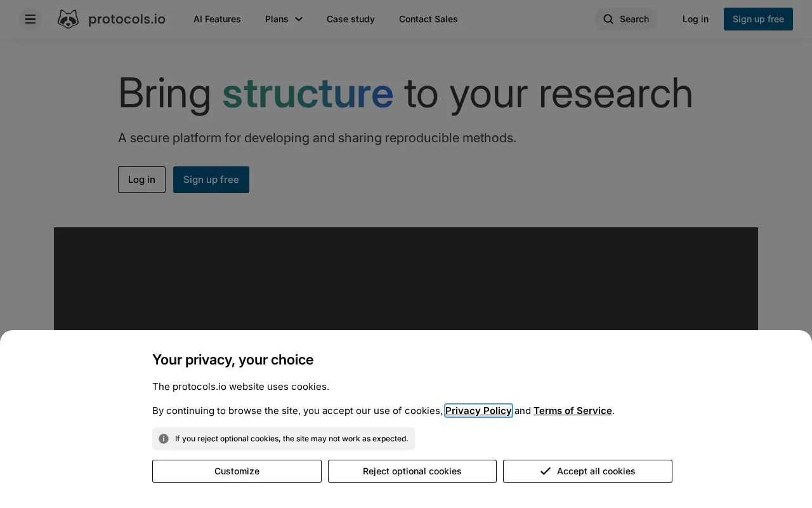
Task: Click the Log in button below headline
Action: [x=141, y=180]
